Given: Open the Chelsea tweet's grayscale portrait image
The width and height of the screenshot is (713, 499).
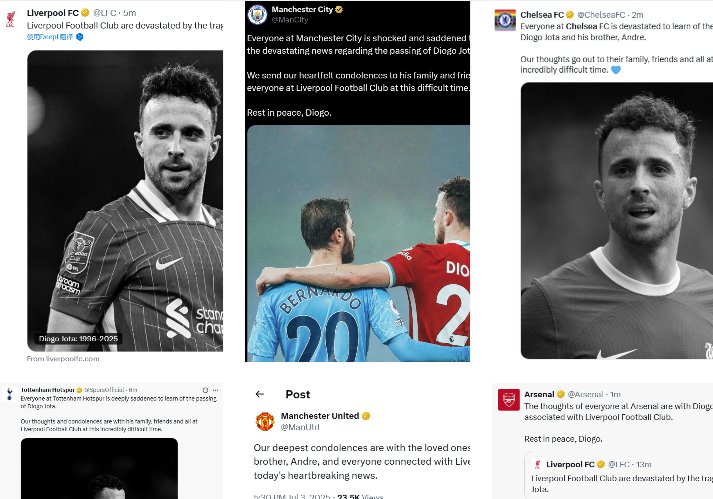Looking at the screenshot, I should (617, 221).
